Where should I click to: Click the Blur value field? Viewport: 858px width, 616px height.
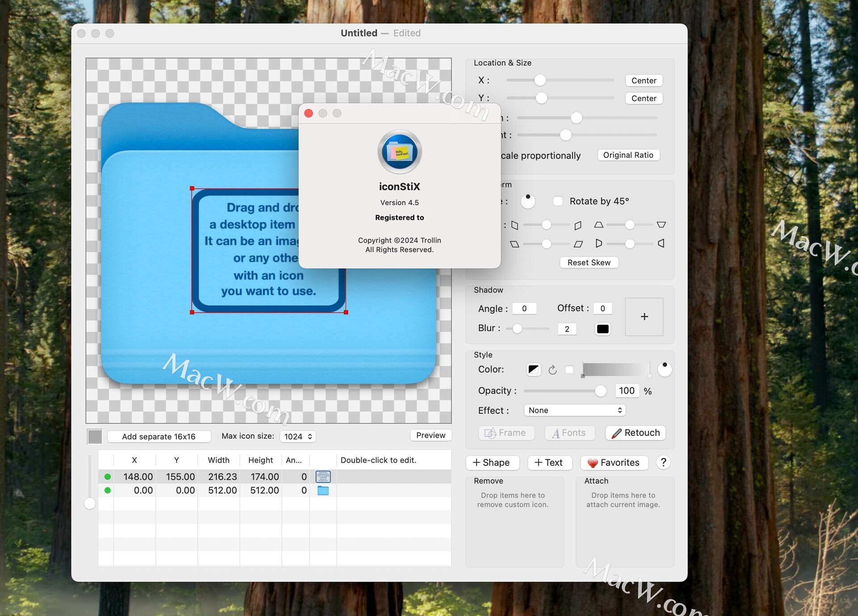point(567,329)
